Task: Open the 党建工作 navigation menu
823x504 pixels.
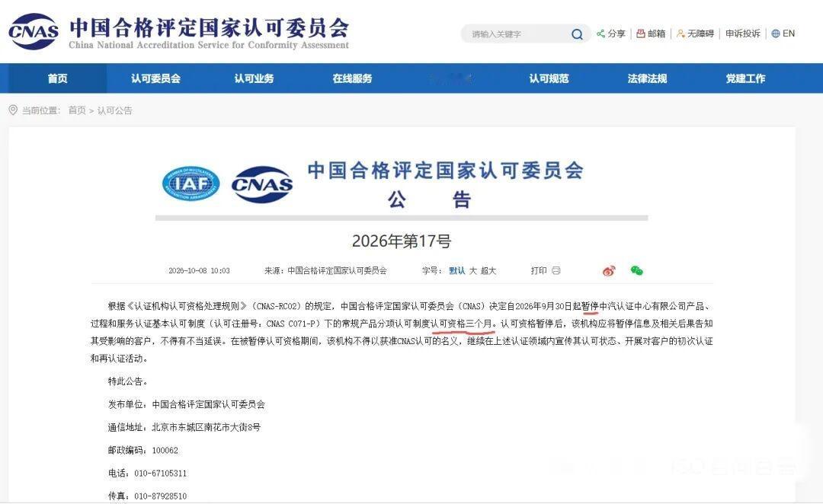Action: (745, 78)
